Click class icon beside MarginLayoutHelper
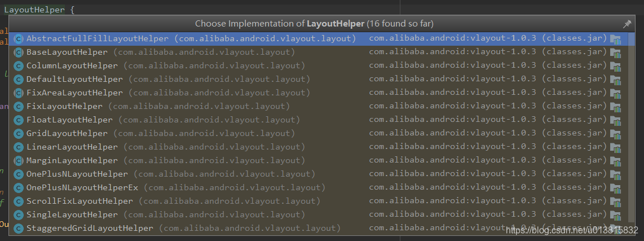 coord(18,161)
